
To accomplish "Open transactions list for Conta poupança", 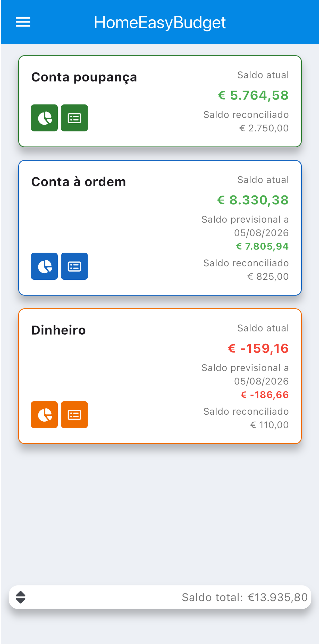I will point(74,118).
